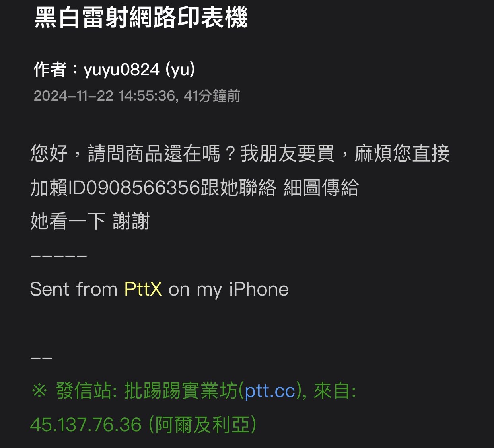494x448 pixels.
Task: Open the blue ptt.cc link
Action: coord(270,391)
